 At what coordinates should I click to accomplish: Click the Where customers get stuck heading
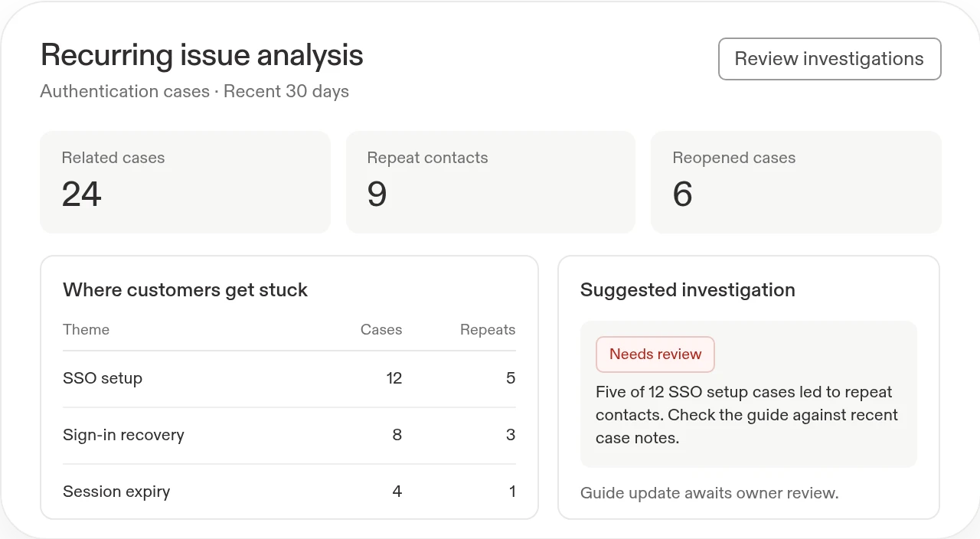pos(185,290)
